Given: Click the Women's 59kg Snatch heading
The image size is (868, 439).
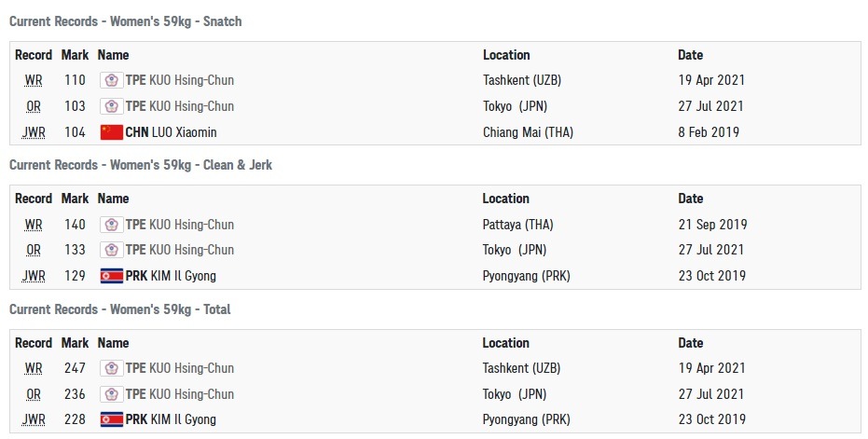Looking at the screenshot, I should [x=126, y=21].
